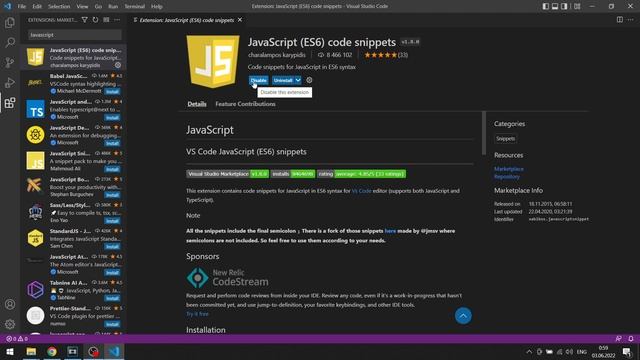Install the StandardJS extension
Image resolution: width=640 pixels, height=360 pixels.
[112, 247]
